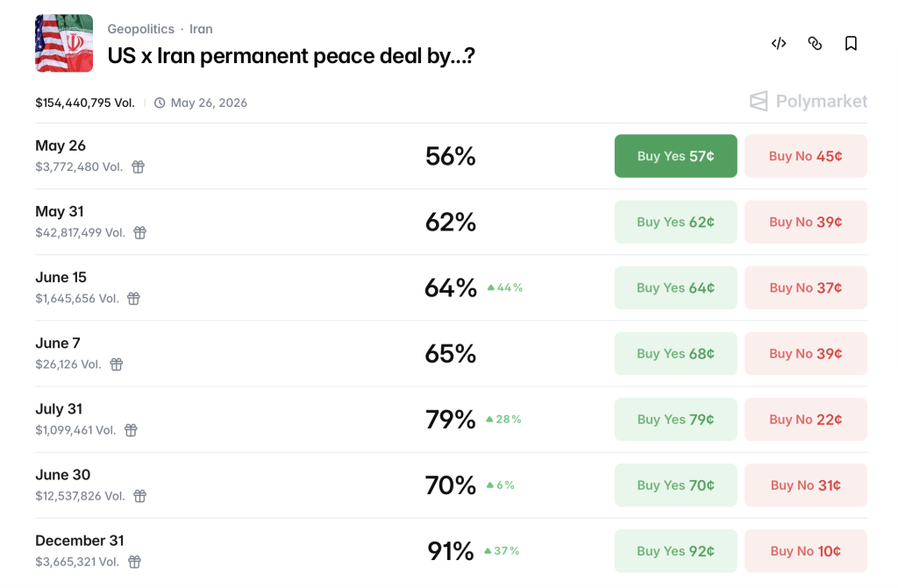Bookmark this market
Image resolution: width=898 pixels, height=588 pixels.
tap(851, 44)
